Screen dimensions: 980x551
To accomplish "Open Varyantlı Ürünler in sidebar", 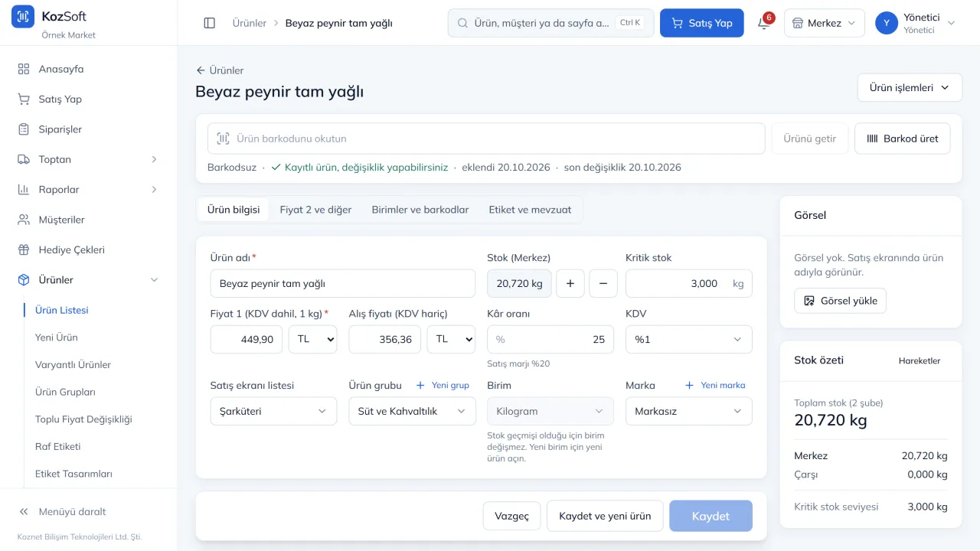I will pos(73,365).
